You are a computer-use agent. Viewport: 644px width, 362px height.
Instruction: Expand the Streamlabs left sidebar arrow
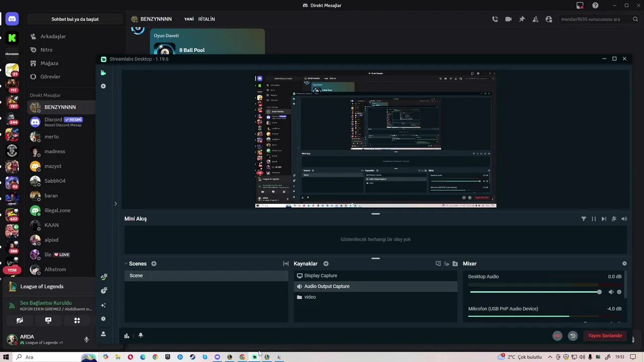[115, 204]
